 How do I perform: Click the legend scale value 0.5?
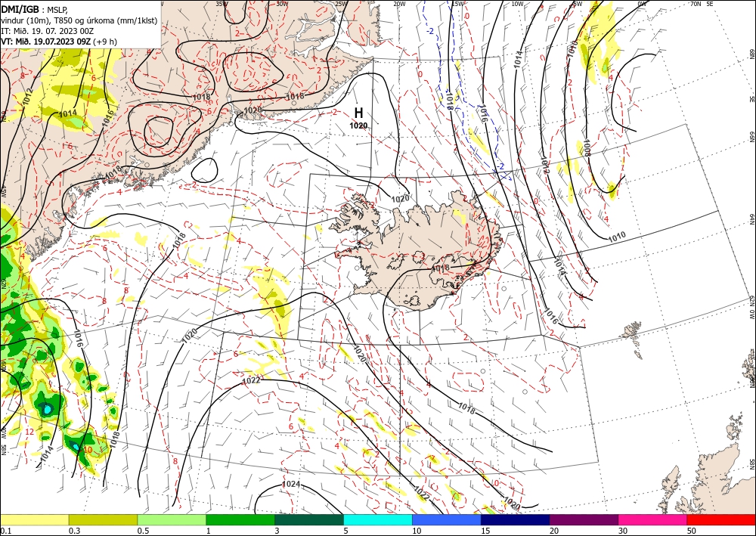coord(143,531)
